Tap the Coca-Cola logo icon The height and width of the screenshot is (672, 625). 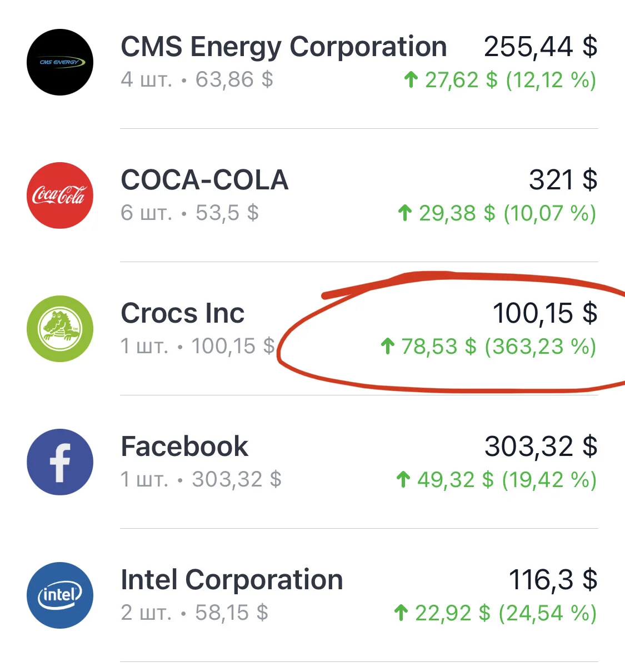(60, 195)
